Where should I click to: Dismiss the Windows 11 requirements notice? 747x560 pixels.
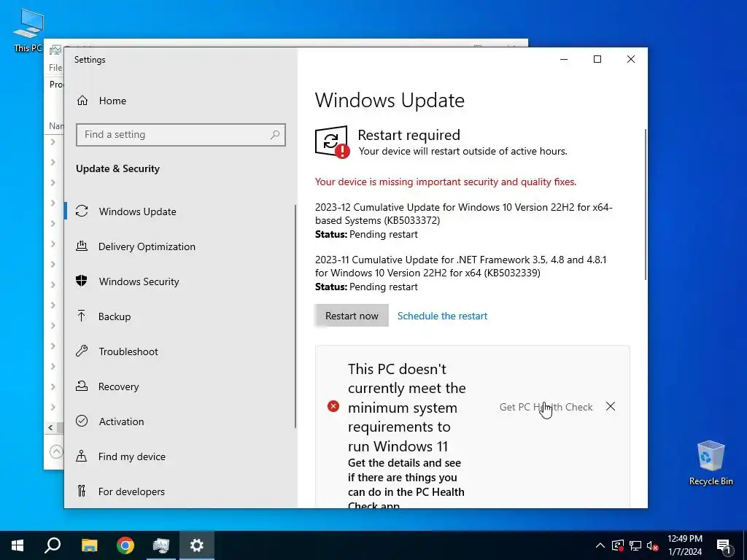[x=611, y=406]
